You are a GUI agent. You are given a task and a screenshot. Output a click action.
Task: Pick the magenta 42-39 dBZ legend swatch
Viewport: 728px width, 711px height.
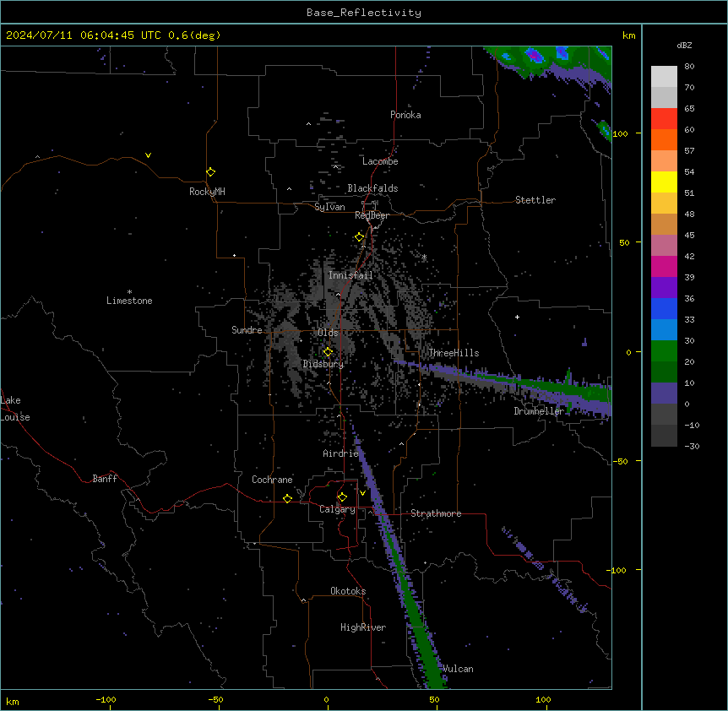pos(664,266)
